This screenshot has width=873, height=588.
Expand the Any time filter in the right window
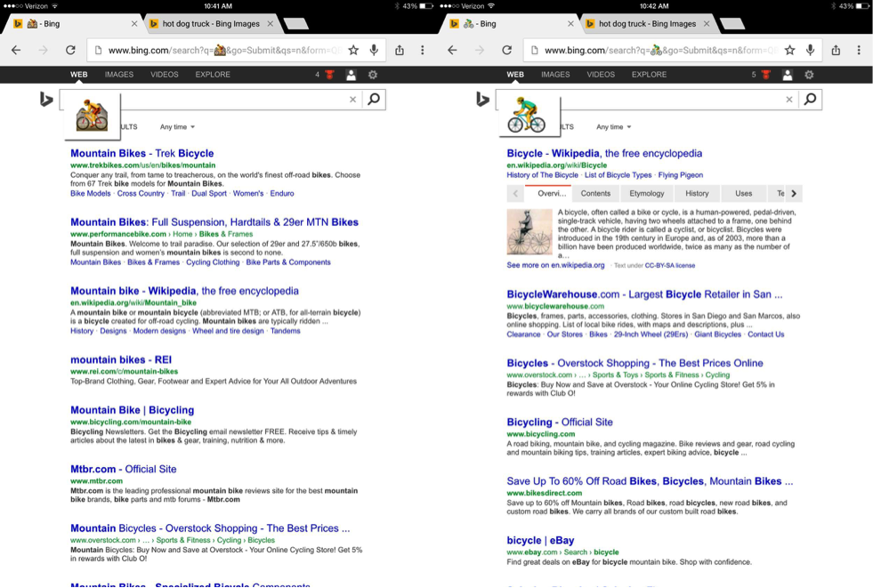click(614, 127)
